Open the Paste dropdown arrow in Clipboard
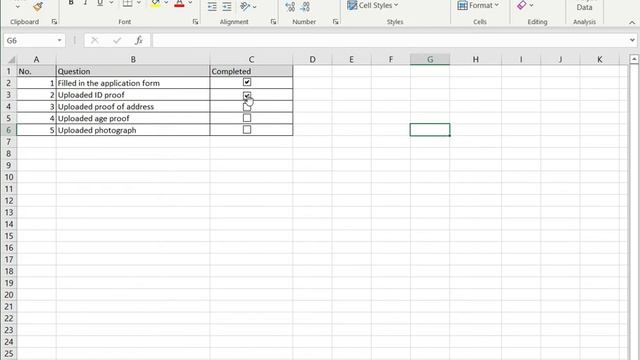This screenshot has width=640, height=360. point(17,7)
